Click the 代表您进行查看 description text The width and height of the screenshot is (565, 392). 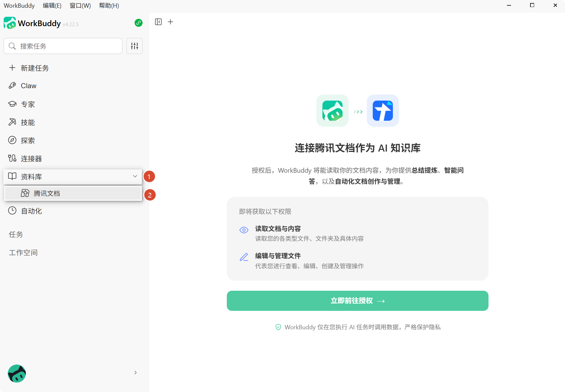pos(309,266)
